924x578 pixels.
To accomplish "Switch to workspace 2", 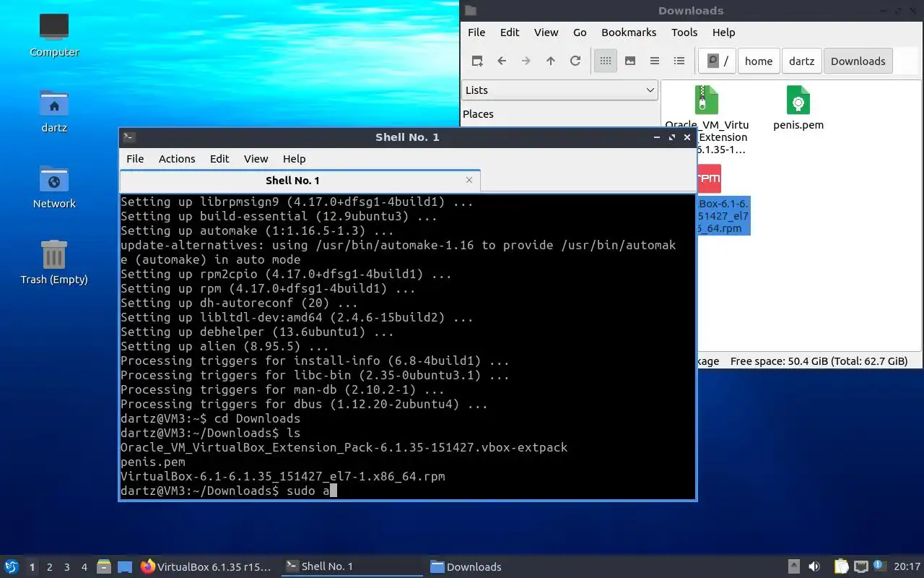I will (x=49, y=567).
